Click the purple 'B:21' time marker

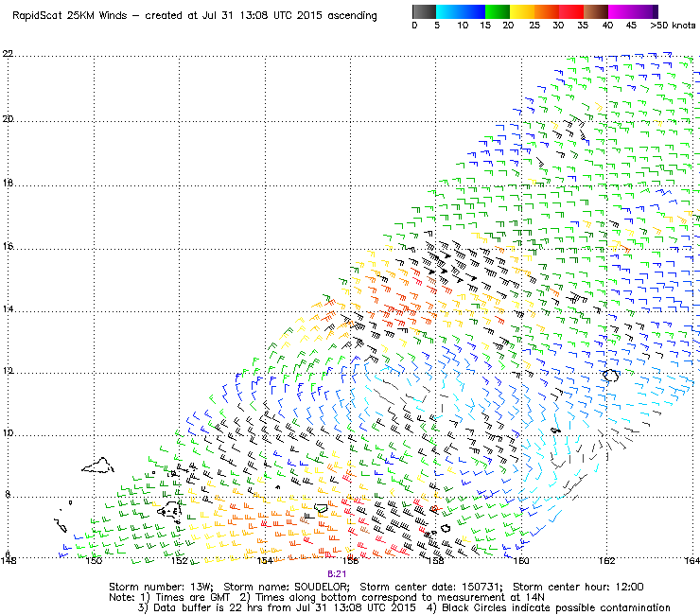pyautogui.click(x=337, y=574)
